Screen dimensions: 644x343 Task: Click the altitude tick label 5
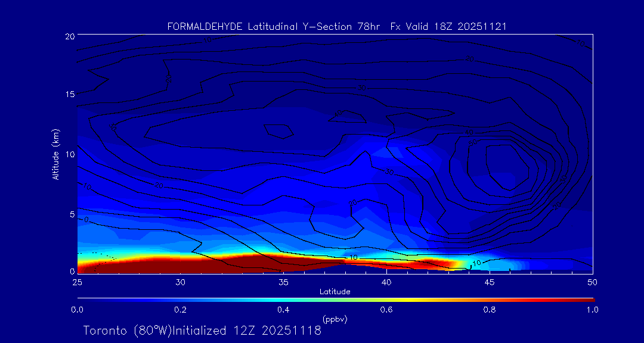click(71, 213)
